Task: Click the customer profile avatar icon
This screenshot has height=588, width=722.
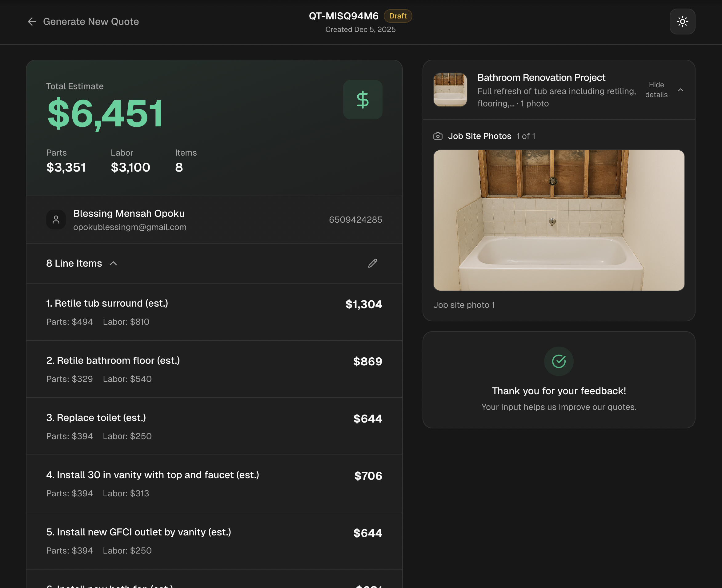Action: click(x=56, y=220)
